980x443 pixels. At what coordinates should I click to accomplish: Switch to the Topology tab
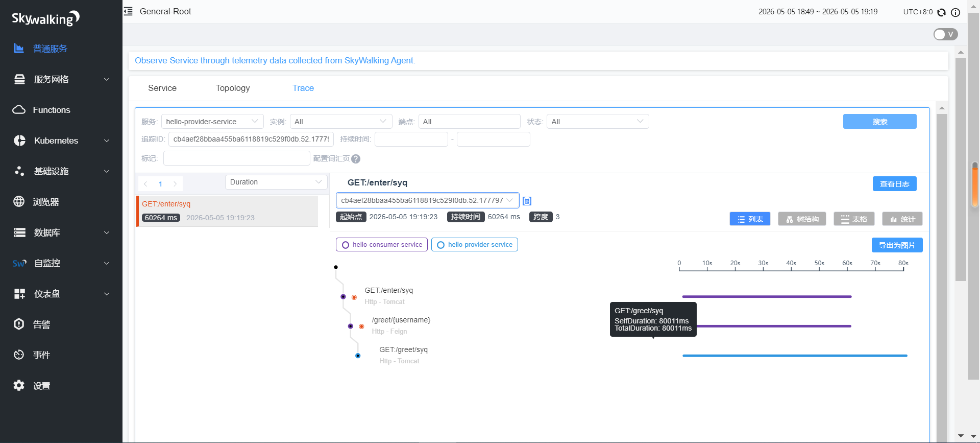tap(233, 88)
